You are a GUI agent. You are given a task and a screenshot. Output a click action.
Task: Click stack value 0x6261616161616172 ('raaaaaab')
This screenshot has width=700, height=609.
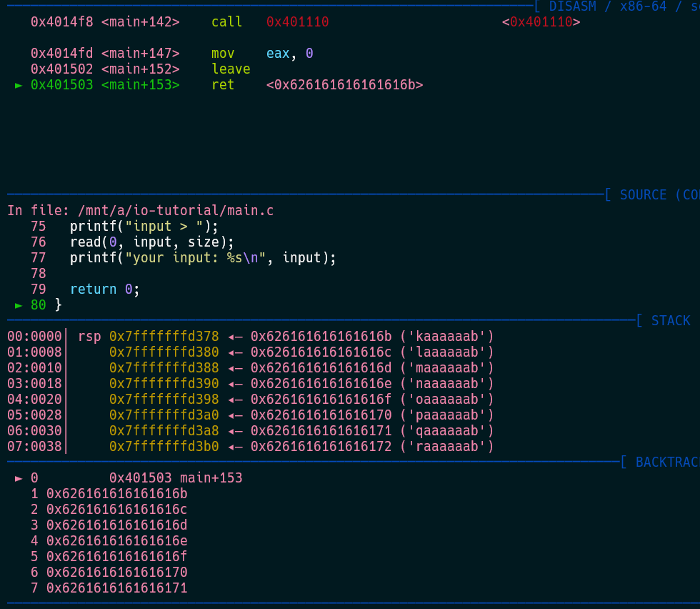point(372,446)
